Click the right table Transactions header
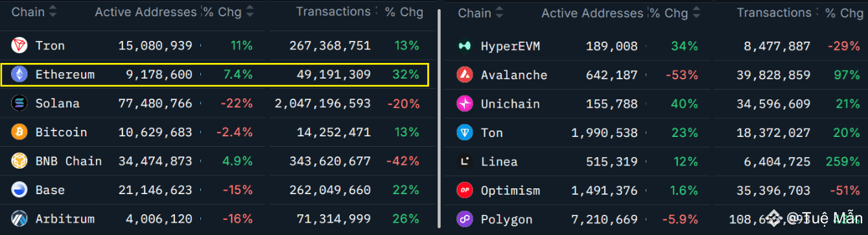 pos(774,13)
